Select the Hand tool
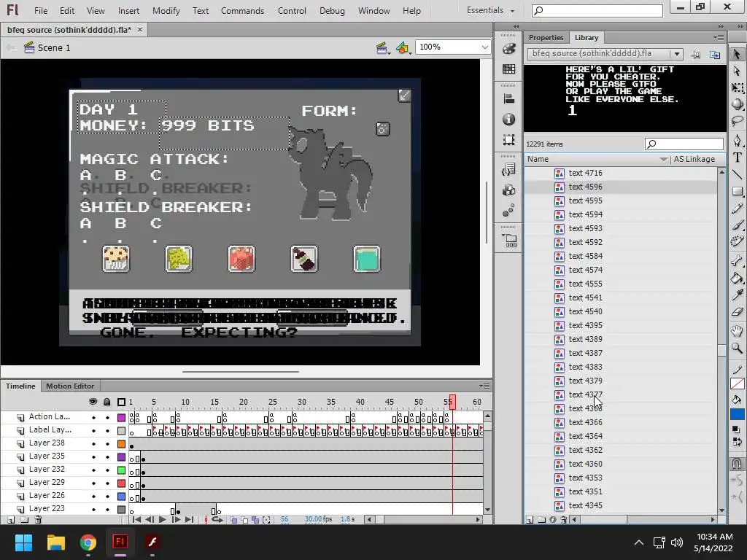The height and width of the screenshot is (560, 747). pos(737,331)
